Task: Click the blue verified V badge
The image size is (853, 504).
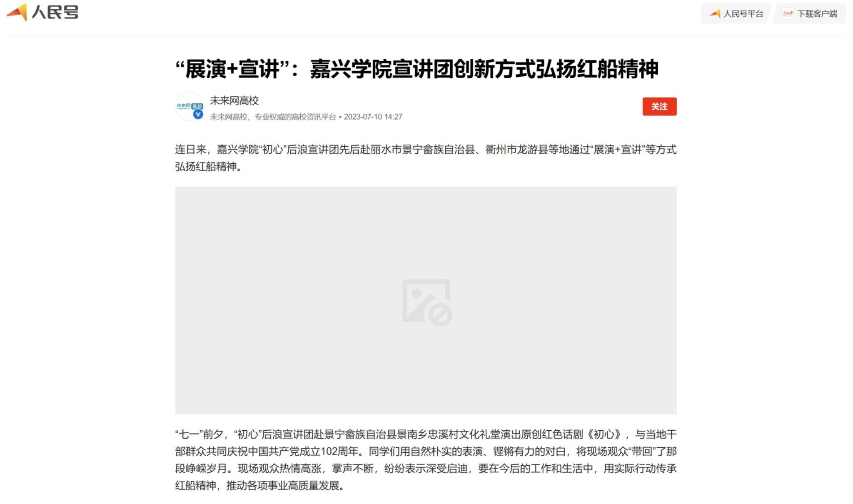Action: coord(198,114)
